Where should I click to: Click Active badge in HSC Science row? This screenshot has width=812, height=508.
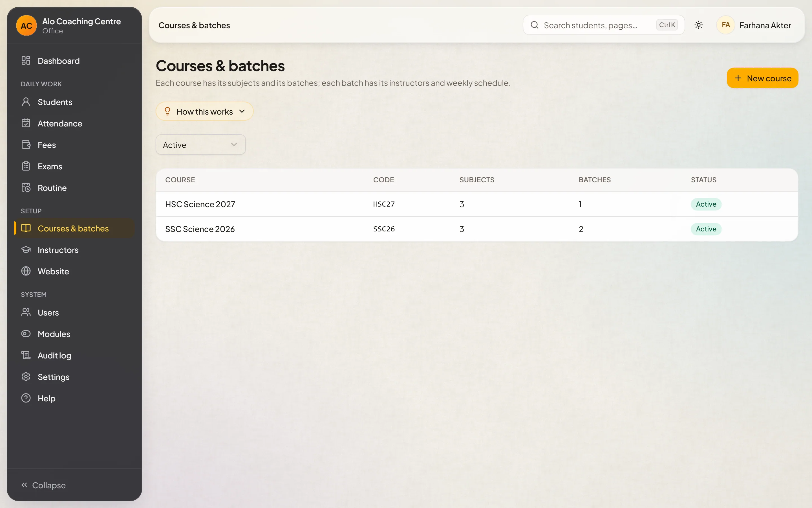click(706, 204)
